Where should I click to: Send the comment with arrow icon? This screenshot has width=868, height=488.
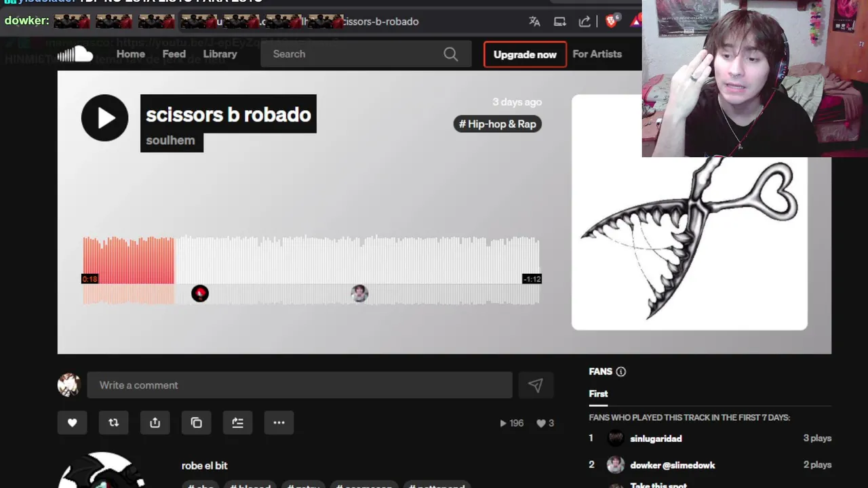[536, 385]
